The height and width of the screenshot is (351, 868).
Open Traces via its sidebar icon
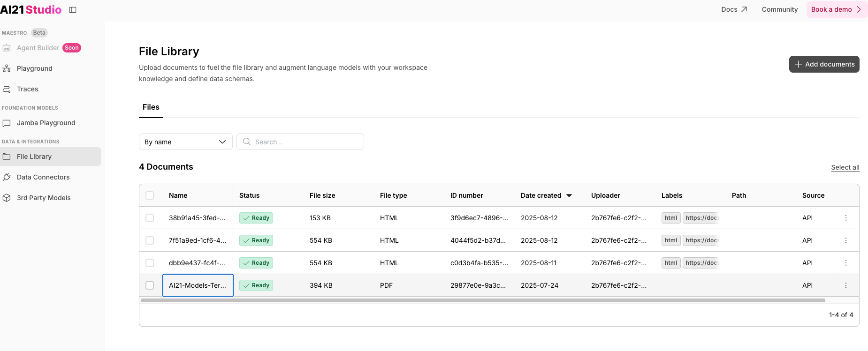click(7, 89)
